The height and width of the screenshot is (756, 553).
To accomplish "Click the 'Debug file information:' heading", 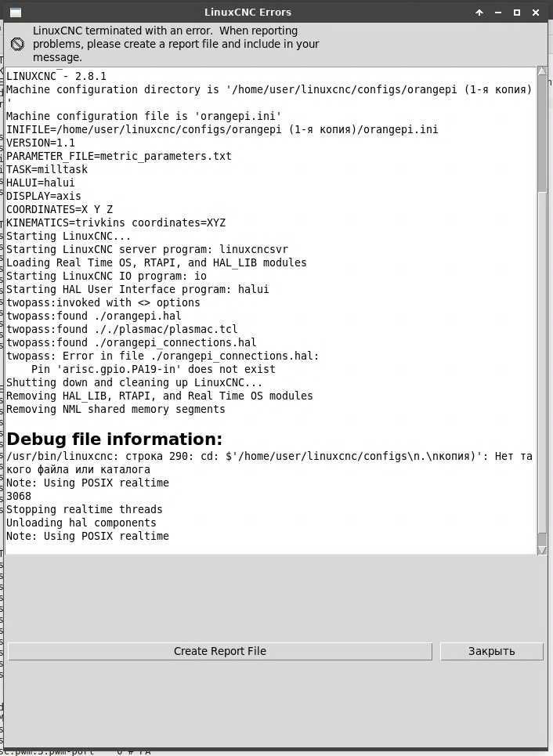I will (114, 439).
